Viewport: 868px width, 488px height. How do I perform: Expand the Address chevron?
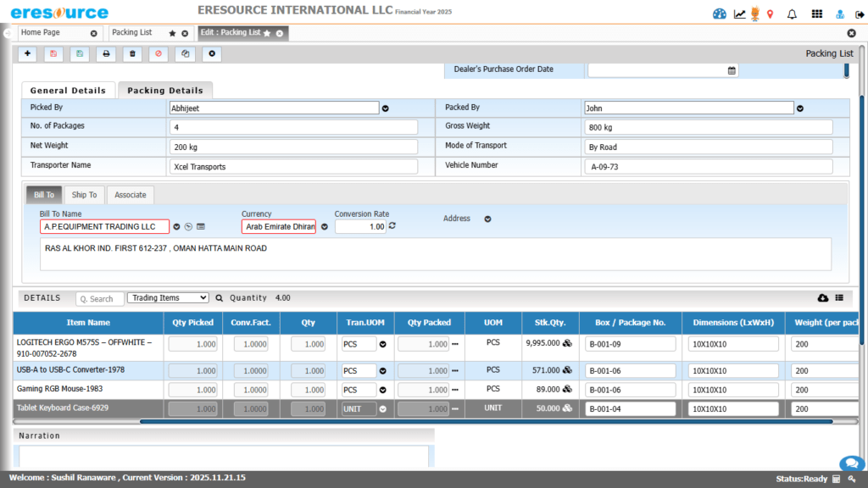[x=488, y=219]
